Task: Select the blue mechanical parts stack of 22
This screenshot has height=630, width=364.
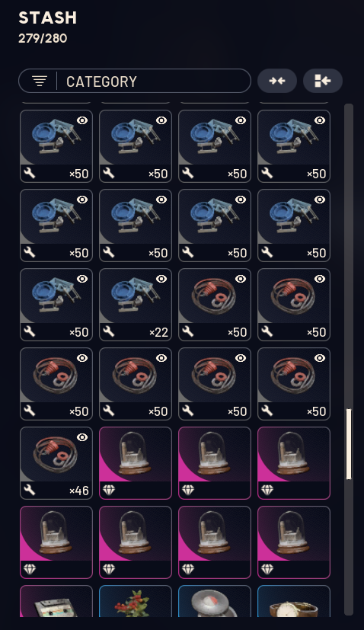Action: [136, 305]
